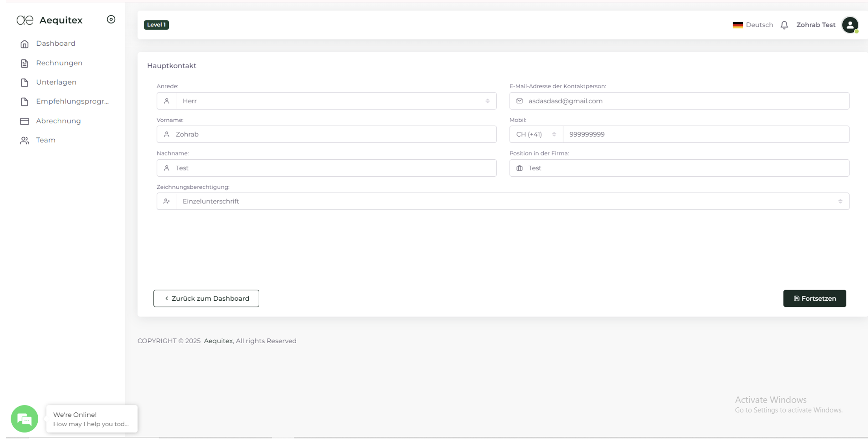Click Zurück zum Dashboard button
The image size is (868, 440).
206,298
